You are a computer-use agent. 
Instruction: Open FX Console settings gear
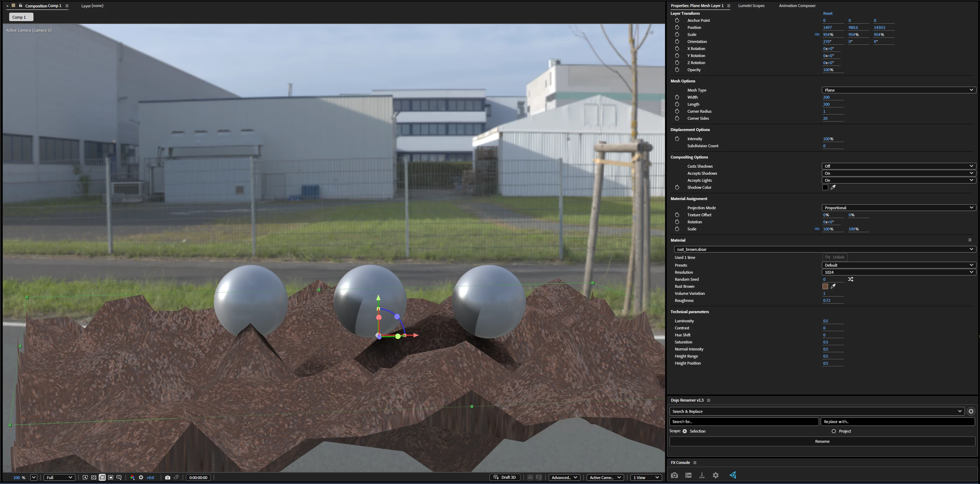pyautogui.click(x=716, y=475)
